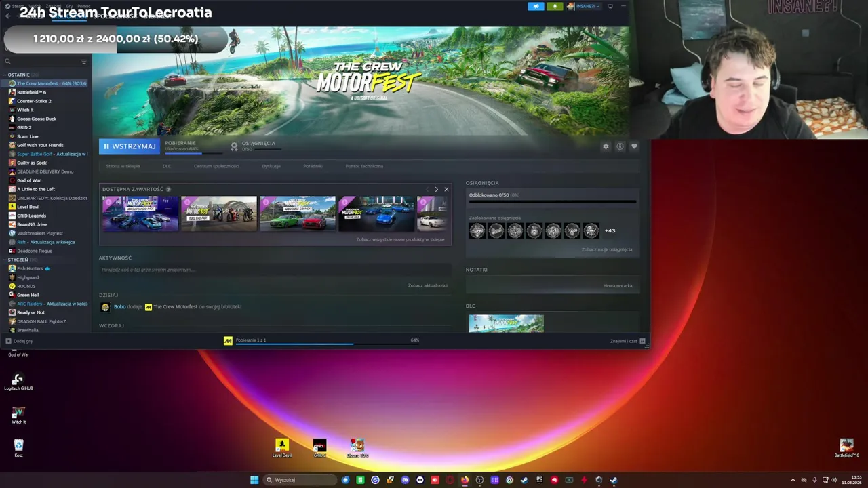Open the +43 more achievements indicator
This screenshot has height=488, width=868.
coord(610,231)
